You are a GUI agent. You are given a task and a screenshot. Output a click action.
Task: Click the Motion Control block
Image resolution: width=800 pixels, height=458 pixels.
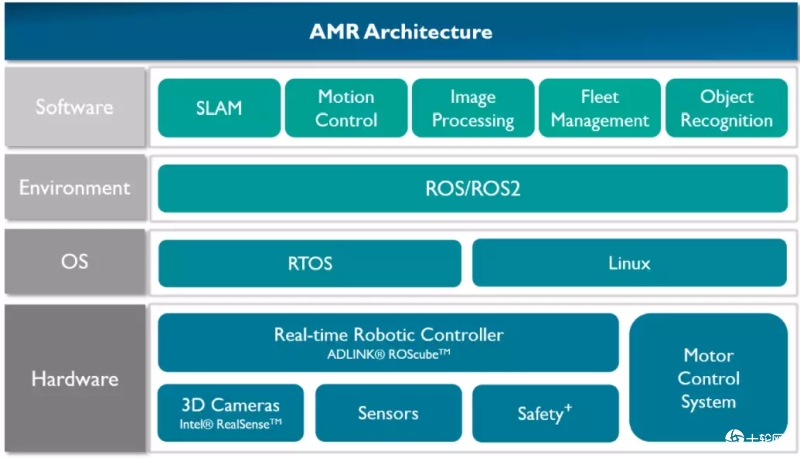[x=346, y=108]
